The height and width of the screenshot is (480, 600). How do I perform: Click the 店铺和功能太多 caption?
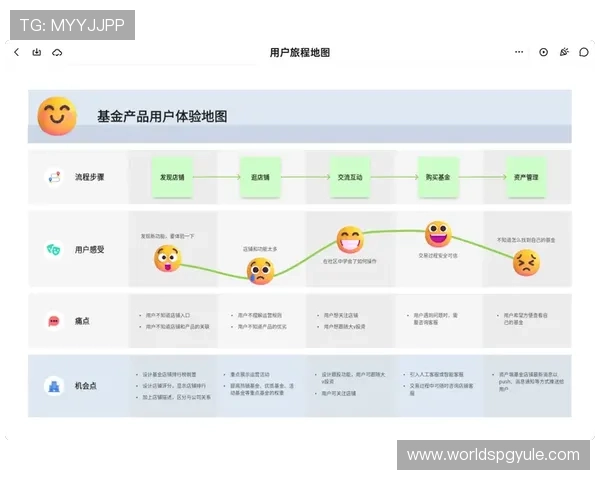(260, 249)
